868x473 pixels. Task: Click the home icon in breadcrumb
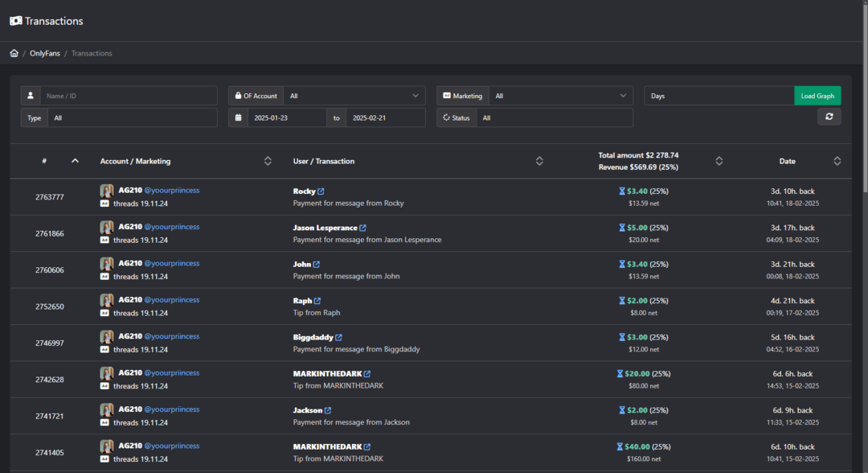[x=14, y=53]
